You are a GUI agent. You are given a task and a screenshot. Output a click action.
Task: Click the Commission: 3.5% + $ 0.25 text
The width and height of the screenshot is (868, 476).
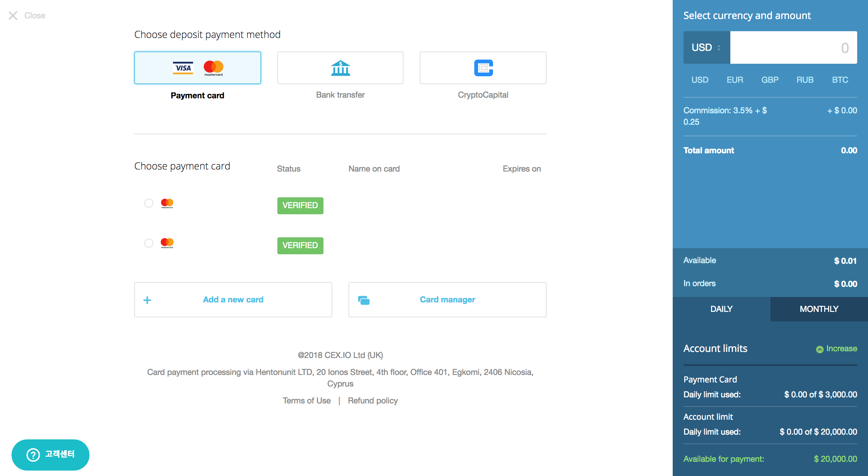click(x=725, y=116)
